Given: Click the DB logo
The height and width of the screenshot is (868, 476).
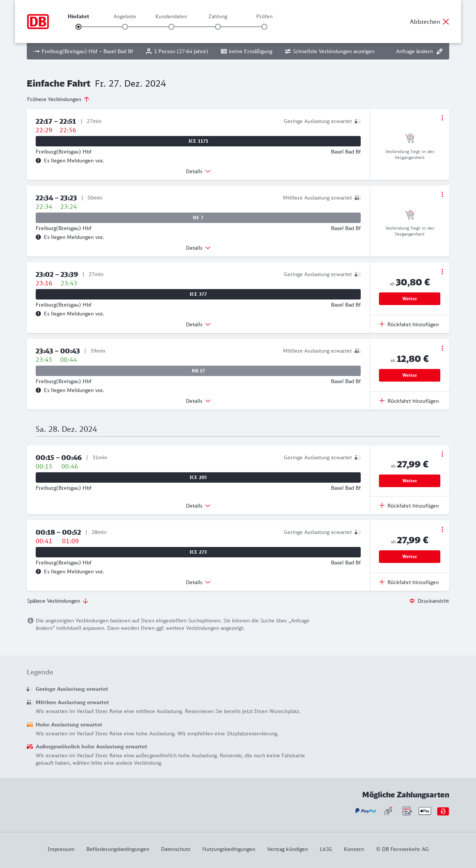Looking at the screenshot, I should pyautogui.click(x=38, y=22).
